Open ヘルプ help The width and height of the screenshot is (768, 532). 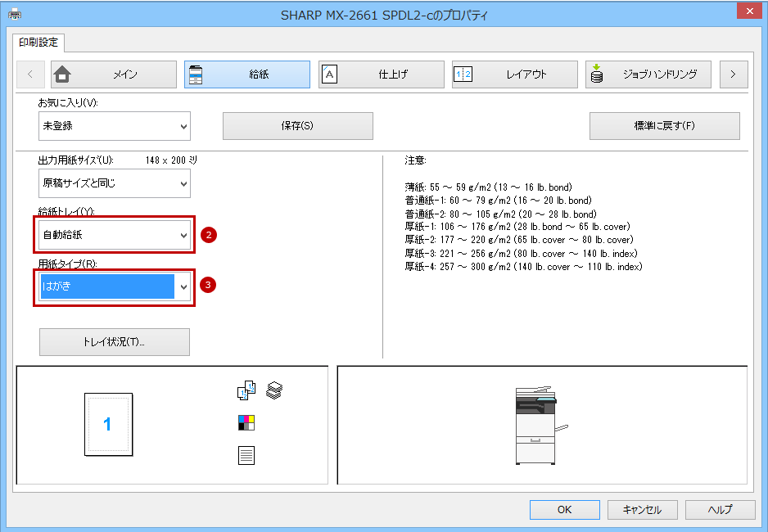[721, 510]
